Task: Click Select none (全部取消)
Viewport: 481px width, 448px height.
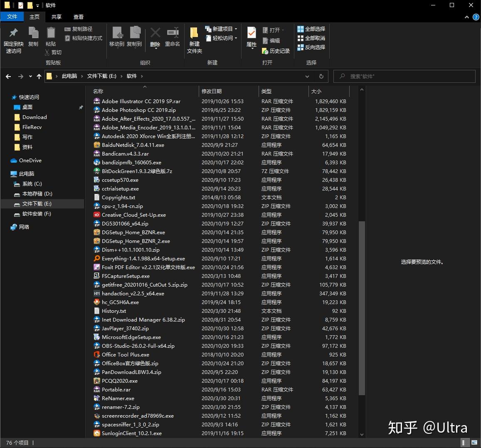Action: 311,38
